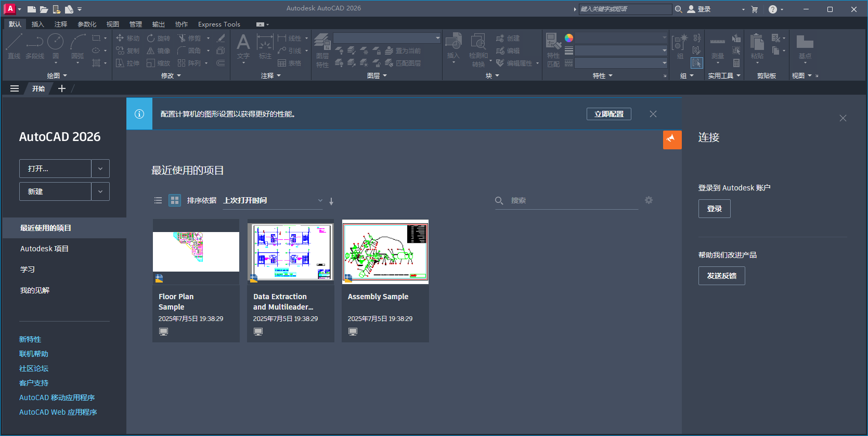
Task: Select the Polyline (多段线) tool
Action: click(35, 46)
